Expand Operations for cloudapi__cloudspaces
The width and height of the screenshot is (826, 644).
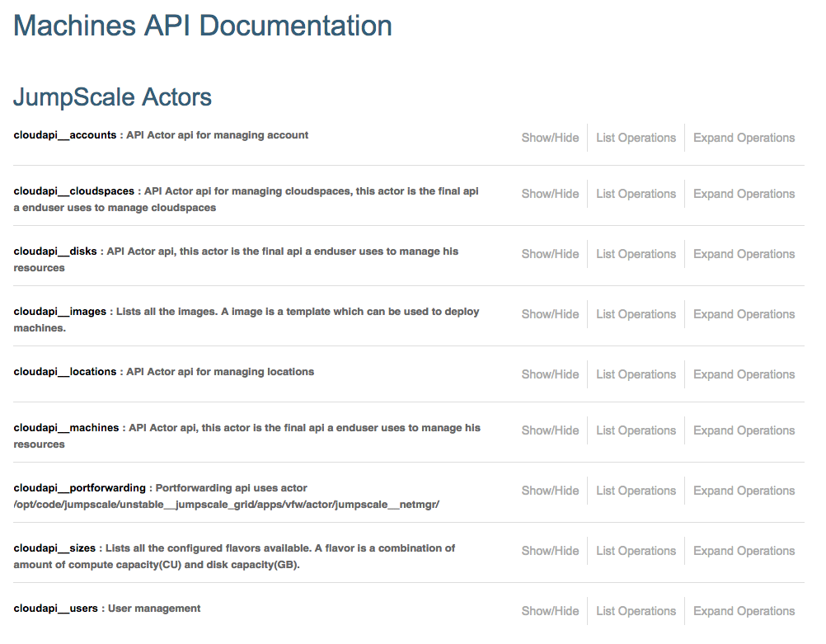pyautogui.click(x=744, y=194)
